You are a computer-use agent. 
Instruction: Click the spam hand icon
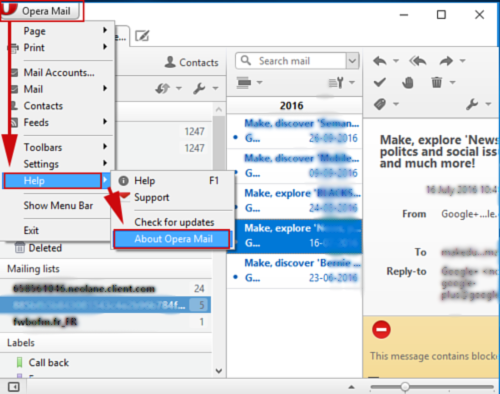pyautogui.click(x=408, y=82)
